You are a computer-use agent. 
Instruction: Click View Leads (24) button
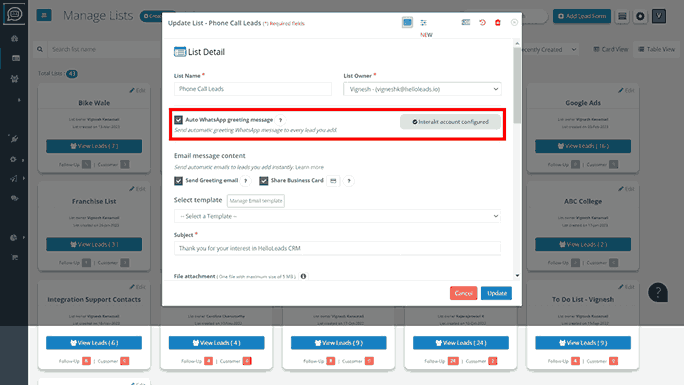tap(461, 343)
